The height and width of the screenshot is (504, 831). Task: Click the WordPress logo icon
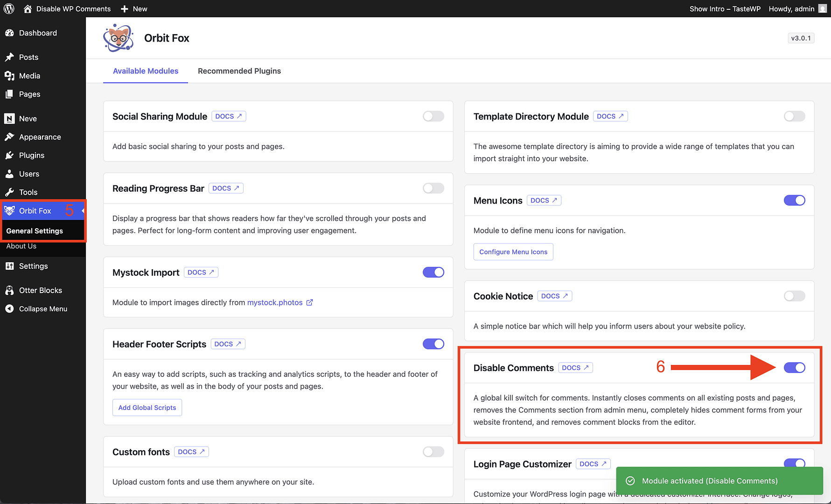[x=9, y=8]
